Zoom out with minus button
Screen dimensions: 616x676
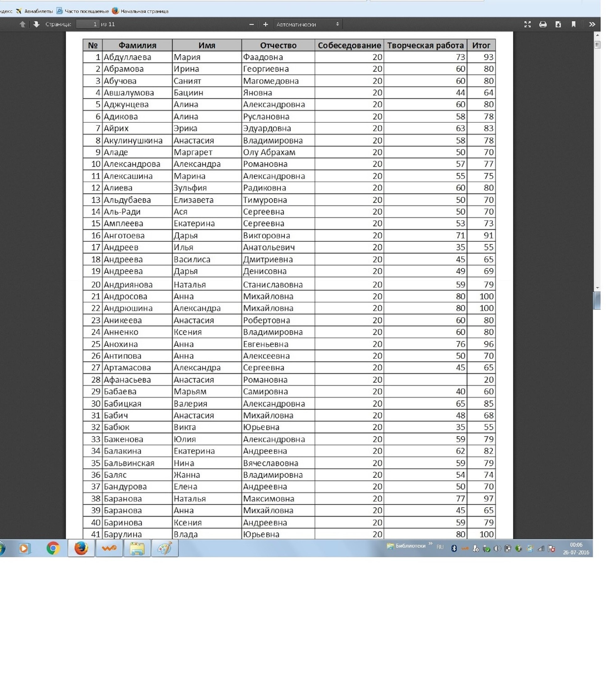pos(251,24)
